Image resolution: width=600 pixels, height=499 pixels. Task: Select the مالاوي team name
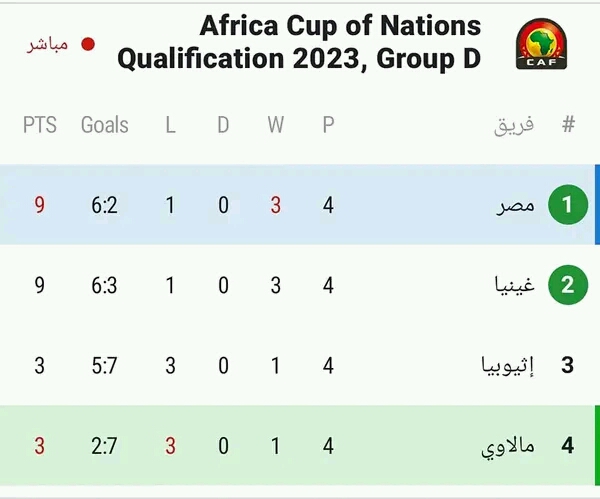507,447
